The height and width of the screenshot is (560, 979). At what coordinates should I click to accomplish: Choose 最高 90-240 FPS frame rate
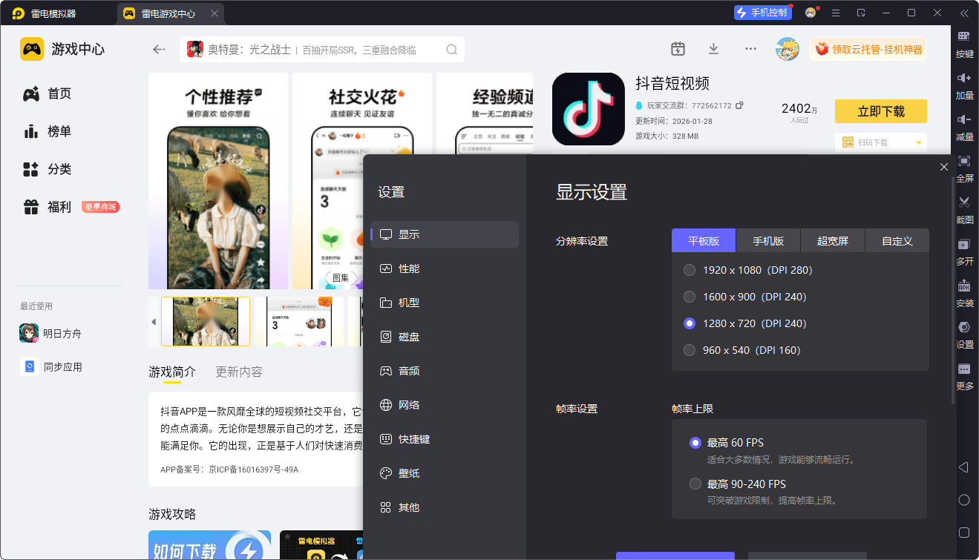738,484
